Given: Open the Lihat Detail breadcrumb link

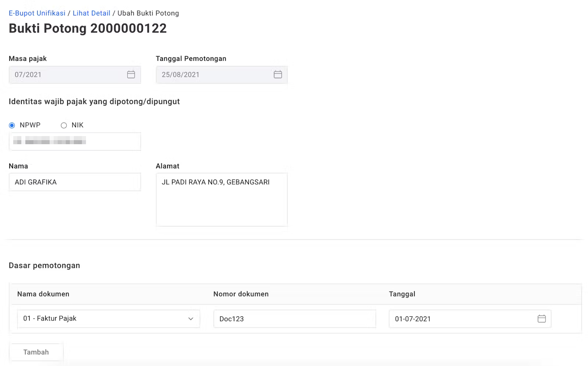Looking at the screenshot, I should point(91,13).
